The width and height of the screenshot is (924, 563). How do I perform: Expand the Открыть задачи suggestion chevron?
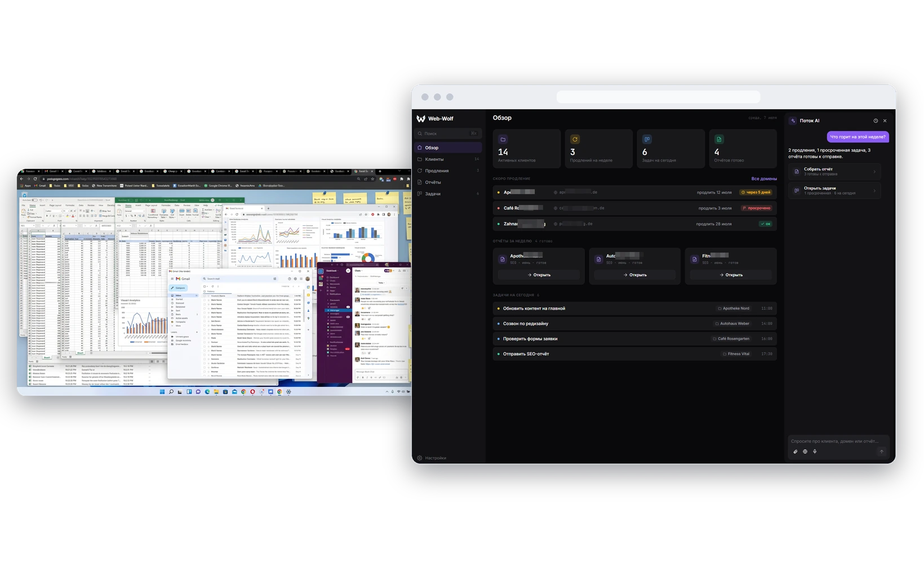coord(874,190)
